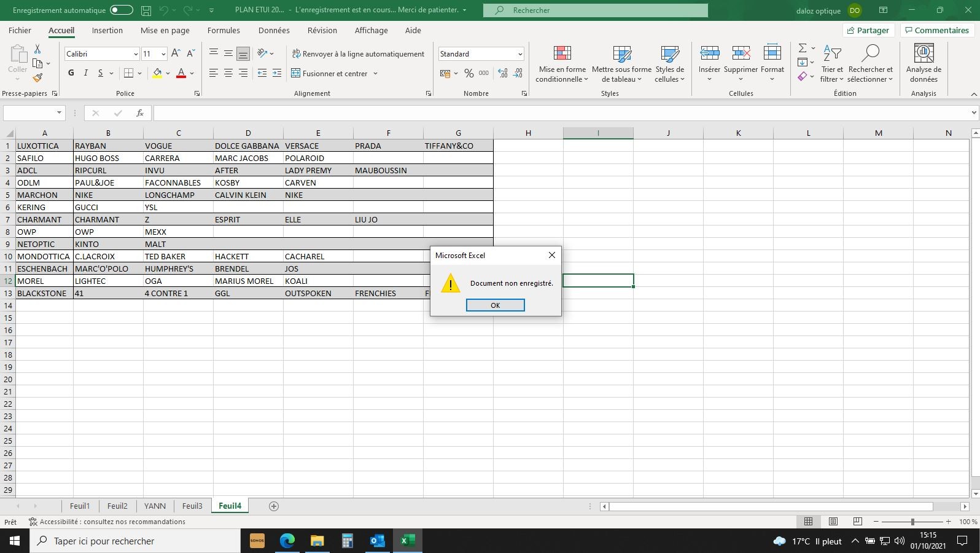Toggle bottom vertical alignment
Image resolution: width=980 pixels, height=553 pixels.
[x=243, y=53]
